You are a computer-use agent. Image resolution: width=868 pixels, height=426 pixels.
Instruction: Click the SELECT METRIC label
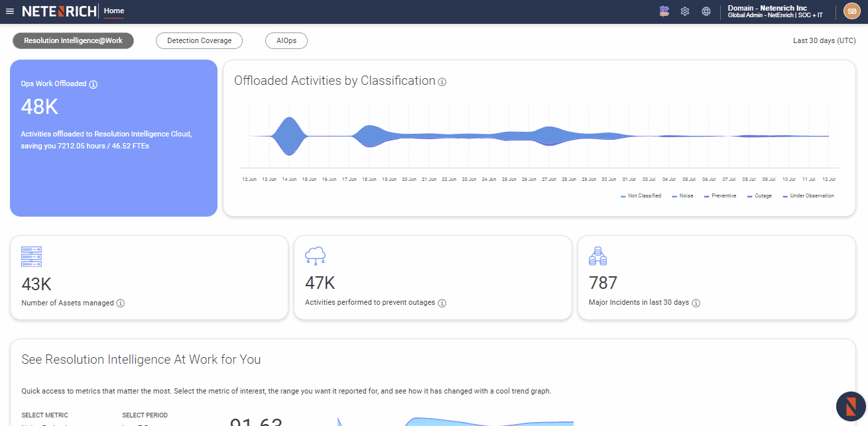(x=44, y=415)
